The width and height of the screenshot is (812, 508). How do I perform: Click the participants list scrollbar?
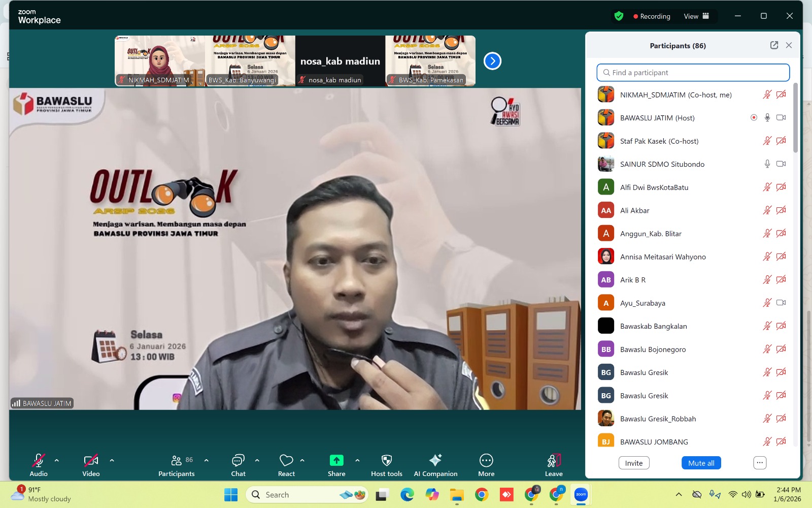click(795, 118)
